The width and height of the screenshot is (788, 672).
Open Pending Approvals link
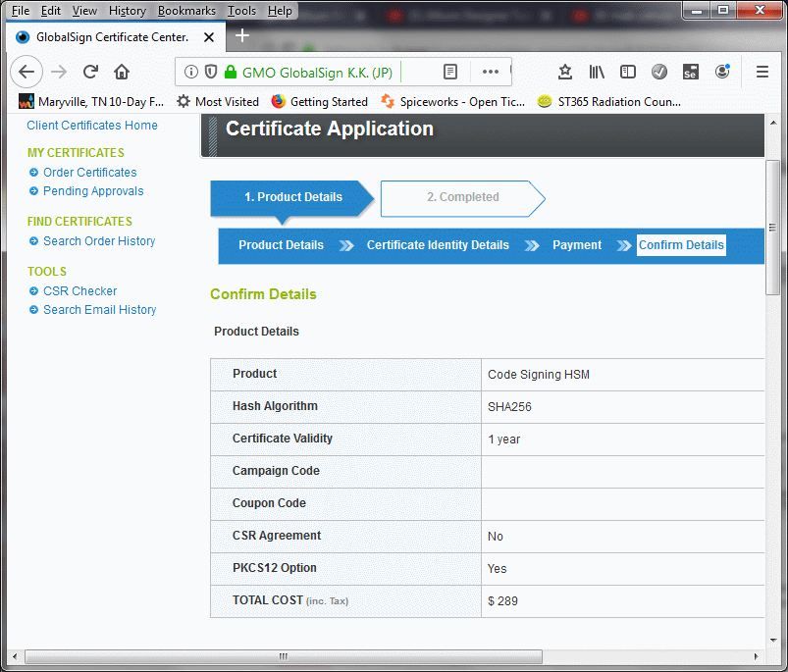click(x=93, y=191)
